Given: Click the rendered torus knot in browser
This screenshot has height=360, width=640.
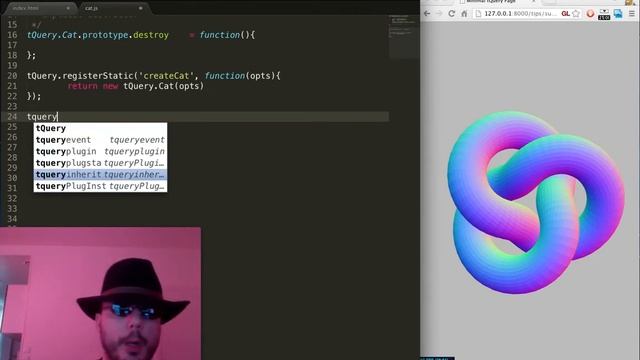Looking at the screenshot, I should (536, 202).
